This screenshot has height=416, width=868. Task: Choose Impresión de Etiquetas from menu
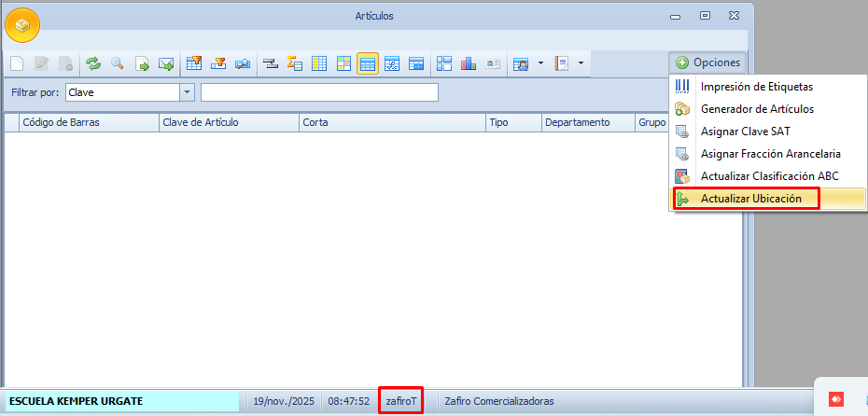(x=756, y=87)
